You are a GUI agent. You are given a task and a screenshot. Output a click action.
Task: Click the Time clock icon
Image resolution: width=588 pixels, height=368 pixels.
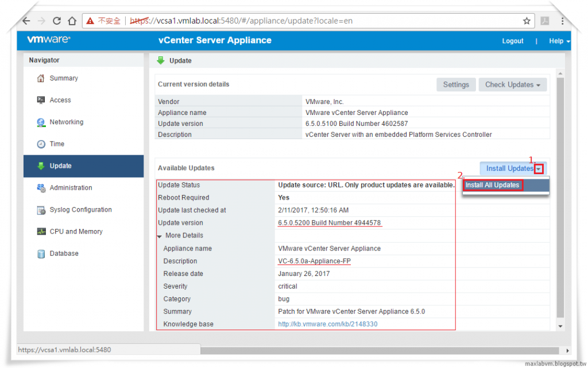[41, 144]
